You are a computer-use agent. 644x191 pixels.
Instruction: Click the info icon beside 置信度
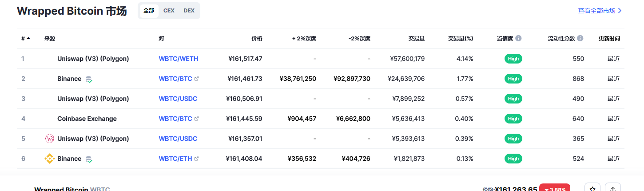[x=518, y=39]
